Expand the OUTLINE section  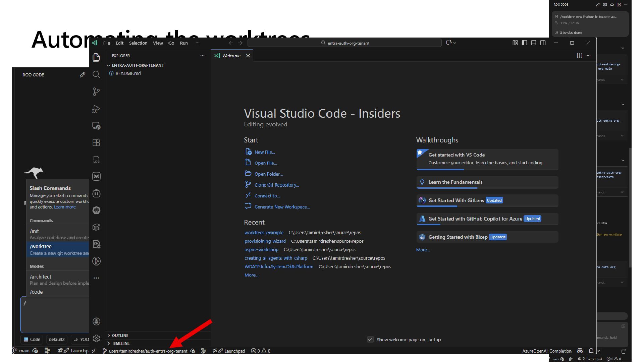(x=120, y=336)
